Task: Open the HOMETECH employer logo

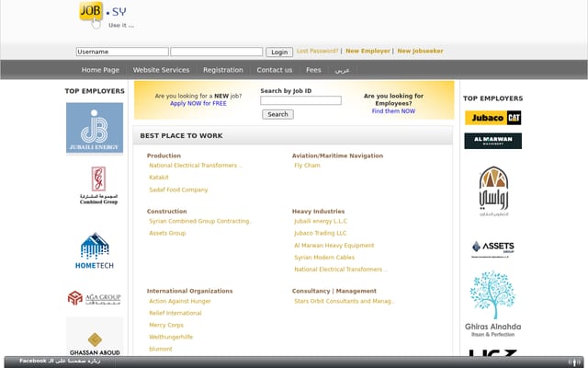Action: [95, 250]
